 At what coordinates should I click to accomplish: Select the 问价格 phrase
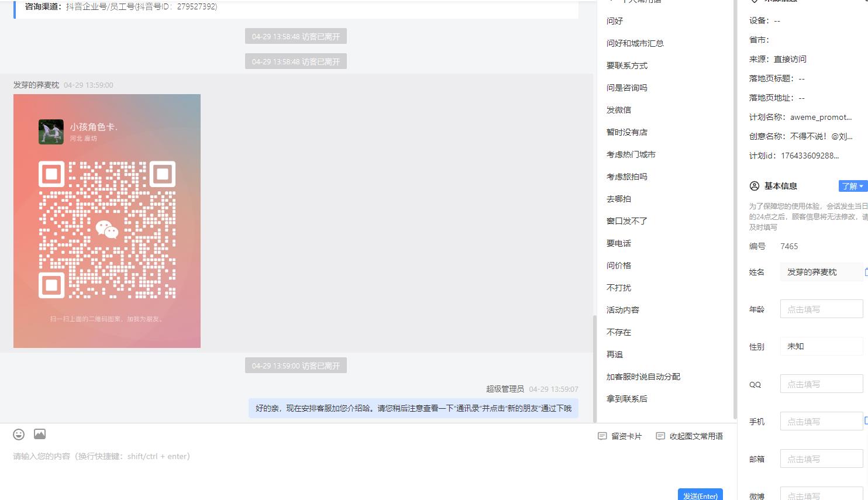tap(619, 265)
